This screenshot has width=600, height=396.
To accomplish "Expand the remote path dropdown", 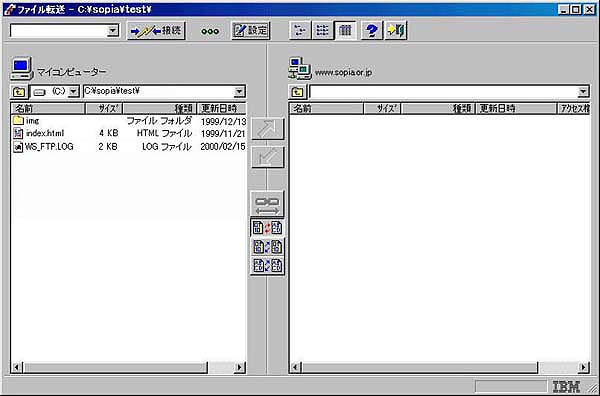I will [x=583, y=91].
